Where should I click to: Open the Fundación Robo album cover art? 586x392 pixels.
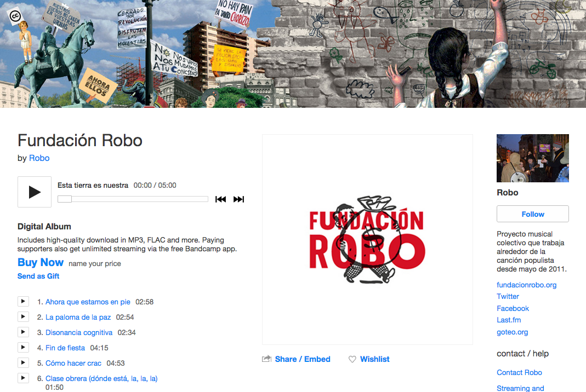(367, 239)
